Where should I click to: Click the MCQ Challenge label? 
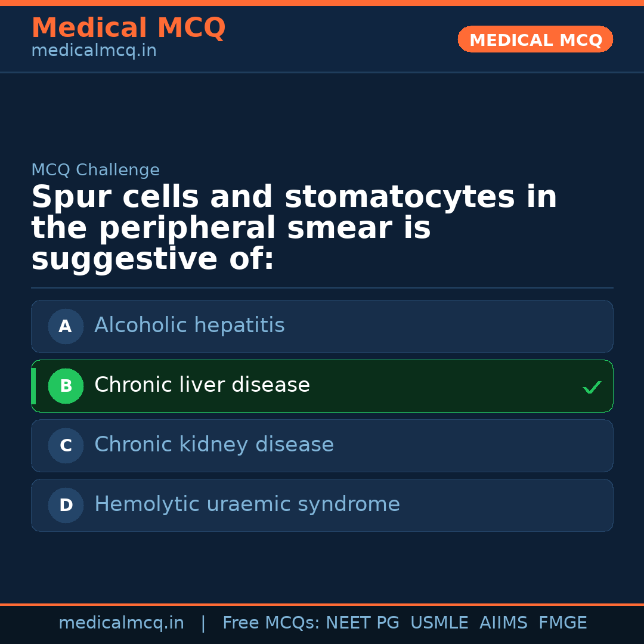(95, 170)
